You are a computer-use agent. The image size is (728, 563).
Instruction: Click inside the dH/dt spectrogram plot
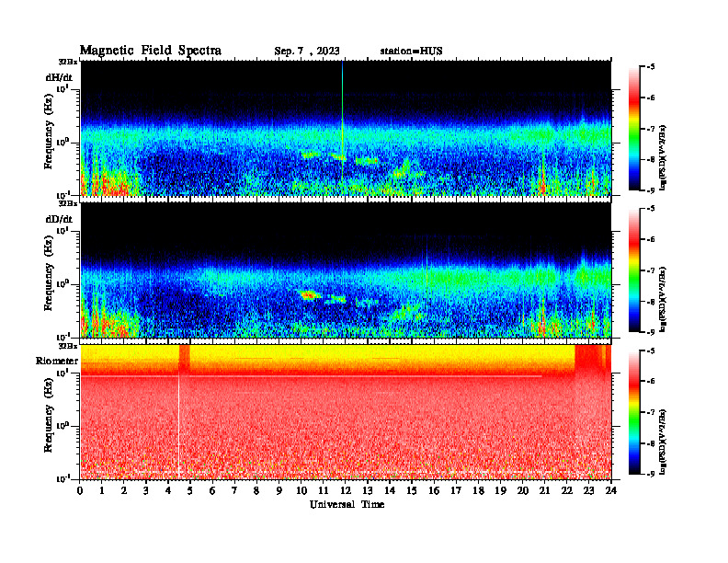click(346, 128)
